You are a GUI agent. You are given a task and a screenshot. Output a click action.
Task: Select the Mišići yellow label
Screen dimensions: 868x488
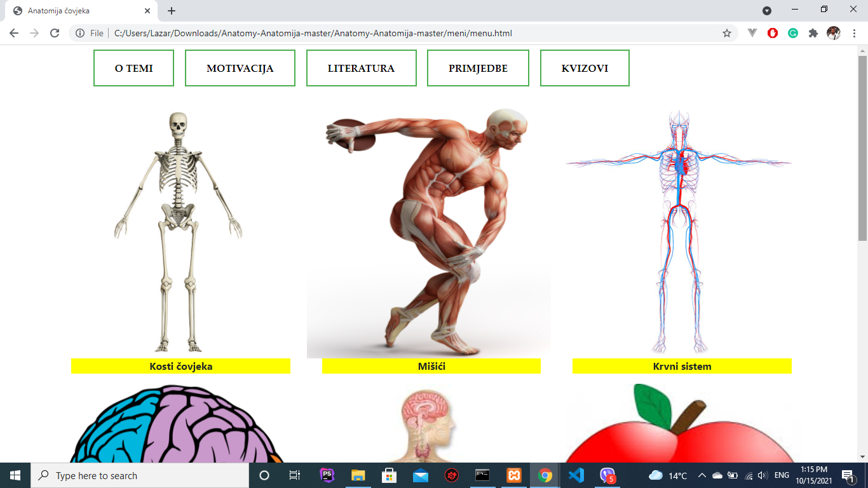tap(431, 366)
